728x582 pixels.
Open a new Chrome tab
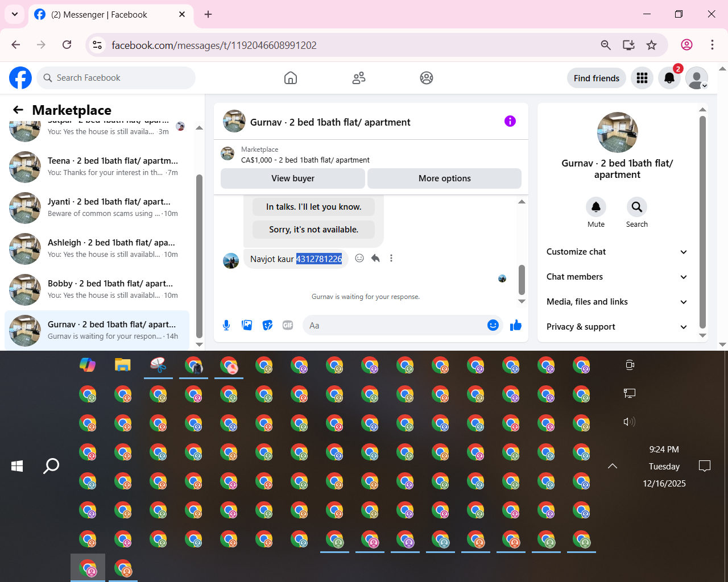tap(208, 14)
